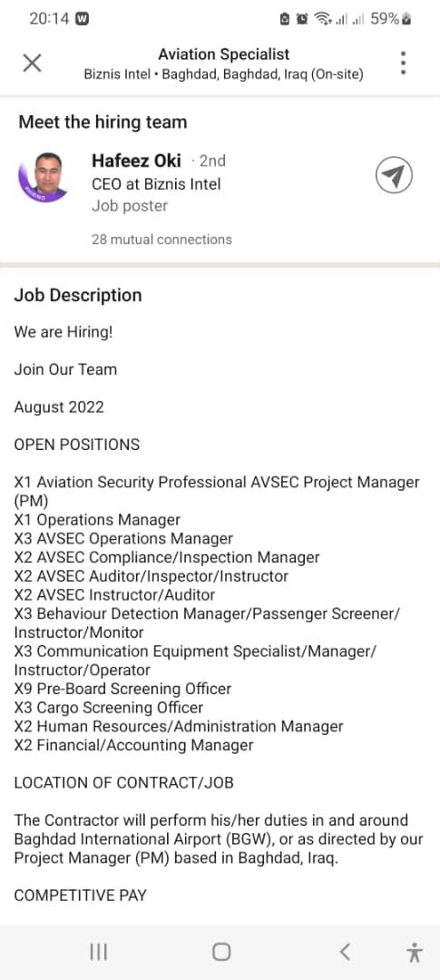Tap the W notification icon in status bar
Image resolution: width=440 pixels, height=980 pixels.
(x=82, y=19)
